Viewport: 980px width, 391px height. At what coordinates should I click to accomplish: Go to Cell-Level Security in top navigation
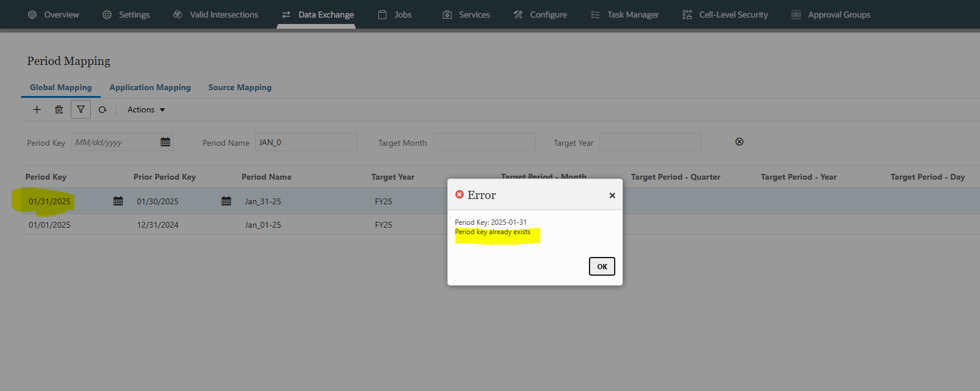click(x=725, y=15)
